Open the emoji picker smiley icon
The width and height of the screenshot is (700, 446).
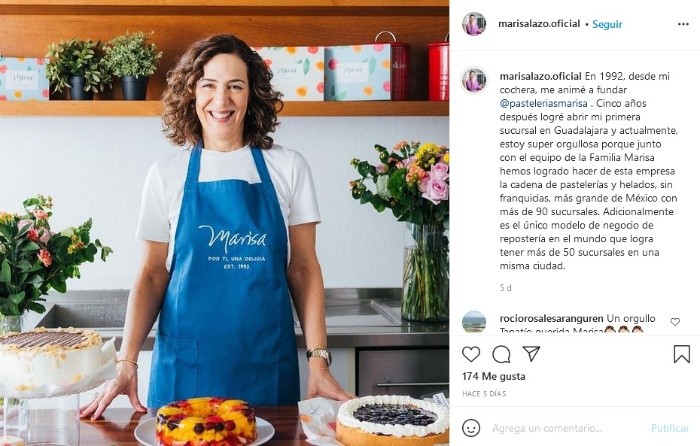point(471,428)
